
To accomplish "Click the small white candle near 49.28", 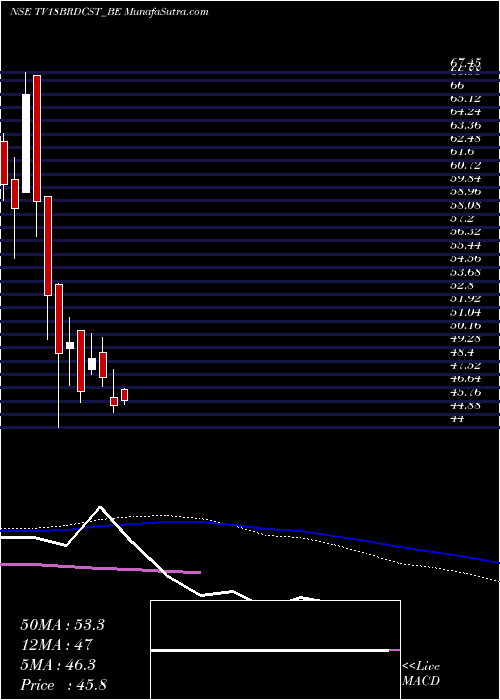I will pos(70,346).
